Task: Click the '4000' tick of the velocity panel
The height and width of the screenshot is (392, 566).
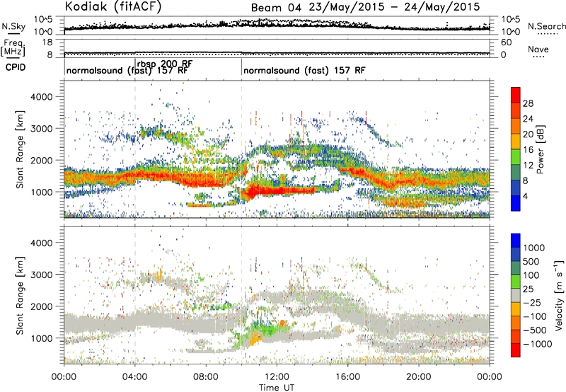Action: coord(41,243)
